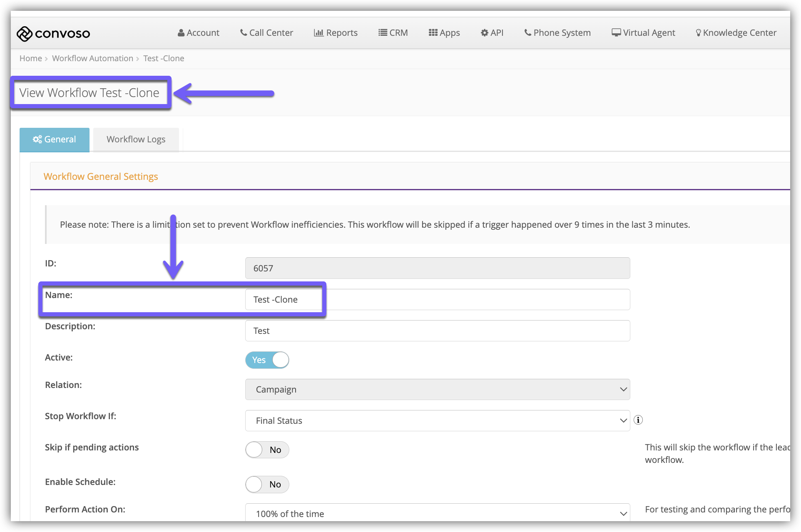Open the Phone System menu

[557, 33]
